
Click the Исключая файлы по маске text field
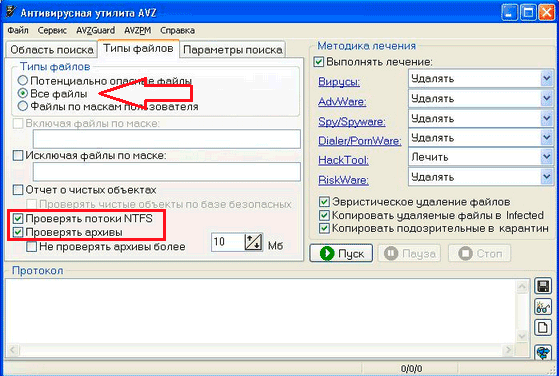pyautogui.click(x=166, y=172)
